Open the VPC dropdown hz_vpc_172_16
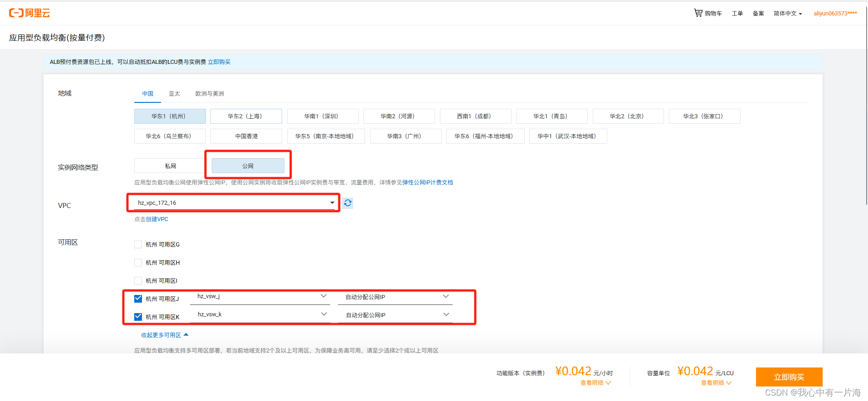 (x=234, y=203)
